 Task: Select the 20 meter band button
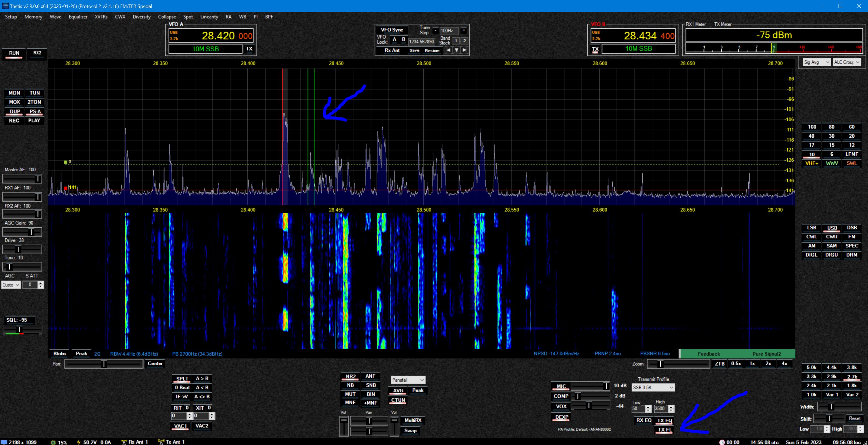(x=851, y=136)
